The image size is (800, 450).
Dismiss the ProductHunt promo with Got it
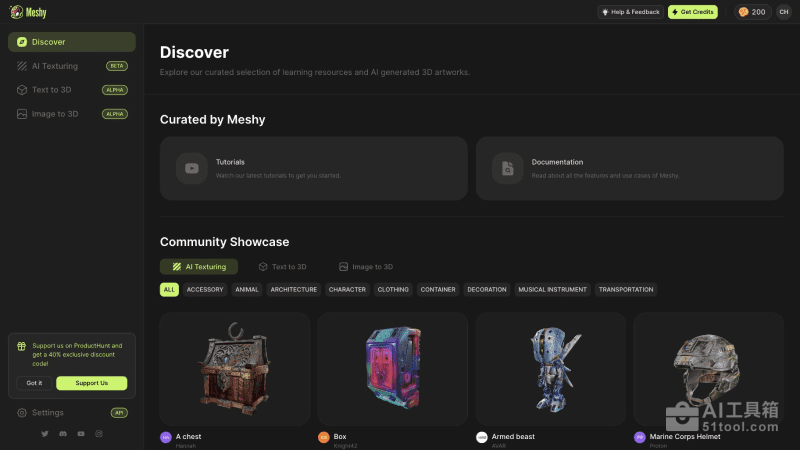tap(34, 383)
